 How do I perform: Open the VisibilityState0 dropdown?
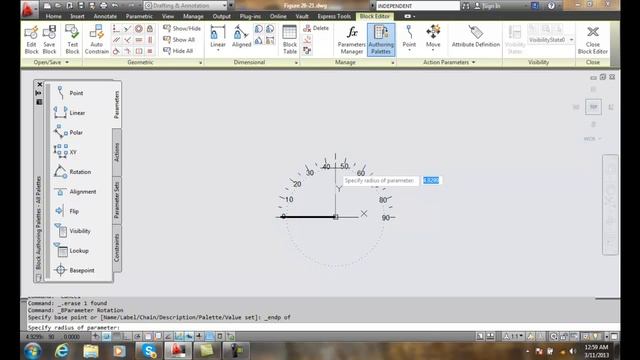[x=551, y=40]
